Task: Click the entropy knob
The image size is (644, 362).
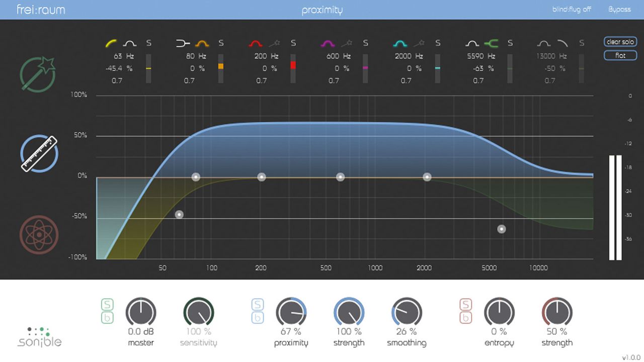Action: [x=499, y=312]
